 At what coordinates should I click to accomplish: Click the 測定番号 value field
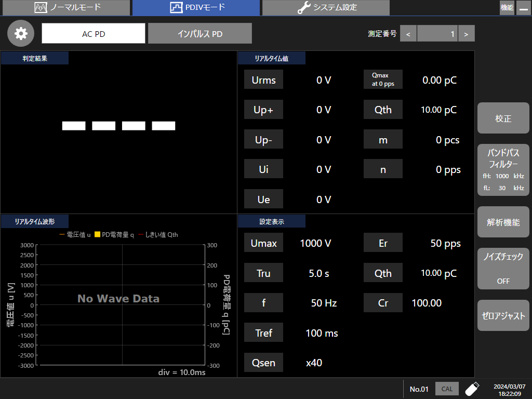(437, 34)
